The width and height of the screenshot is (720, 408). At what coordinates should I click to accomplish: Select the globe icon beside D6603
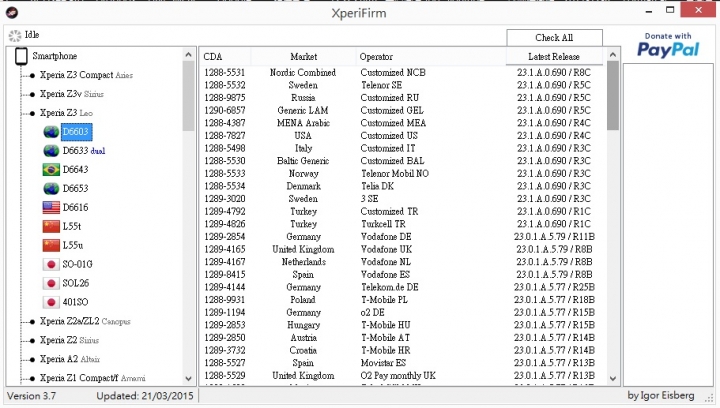pyautogui.click(x=51, y=132)
